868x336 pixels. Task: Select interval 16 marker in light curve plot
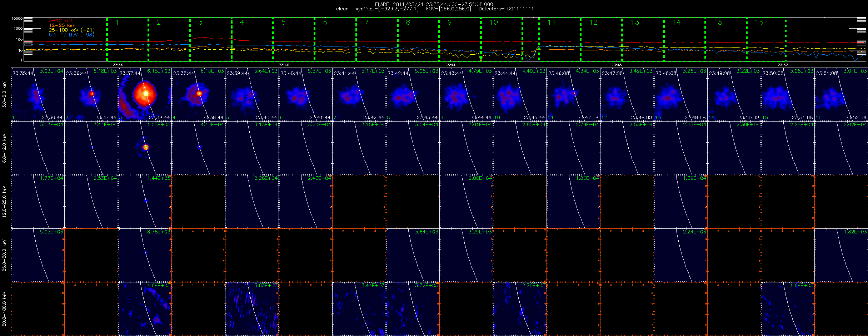pyautogui.click(x=759, y=22)
